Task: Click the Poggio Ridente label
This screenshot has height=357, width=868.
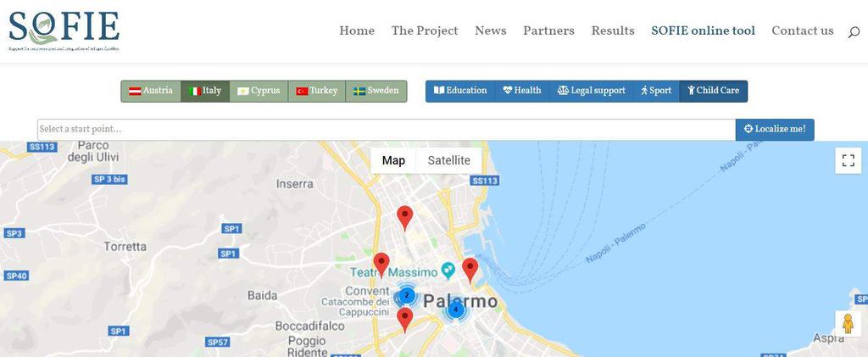Action: (x=308, y=347)
